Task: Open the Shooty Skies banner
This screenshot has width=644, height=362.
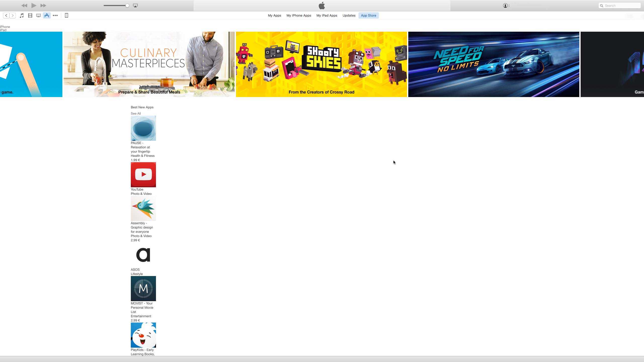Action: click(x=321, y=64)
